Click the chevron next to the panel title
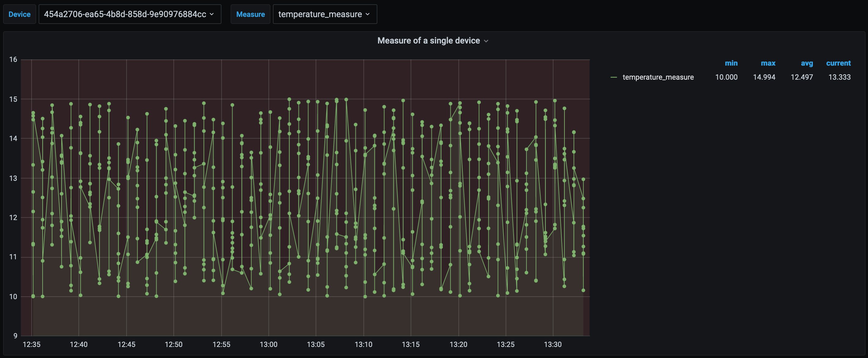This screenshot has height=358, width=868. click(486, 41)
